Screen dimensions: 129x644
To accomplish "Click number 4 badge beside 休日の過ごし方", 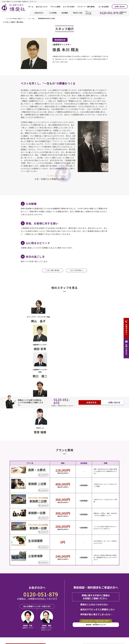I will tap(23, 257).
